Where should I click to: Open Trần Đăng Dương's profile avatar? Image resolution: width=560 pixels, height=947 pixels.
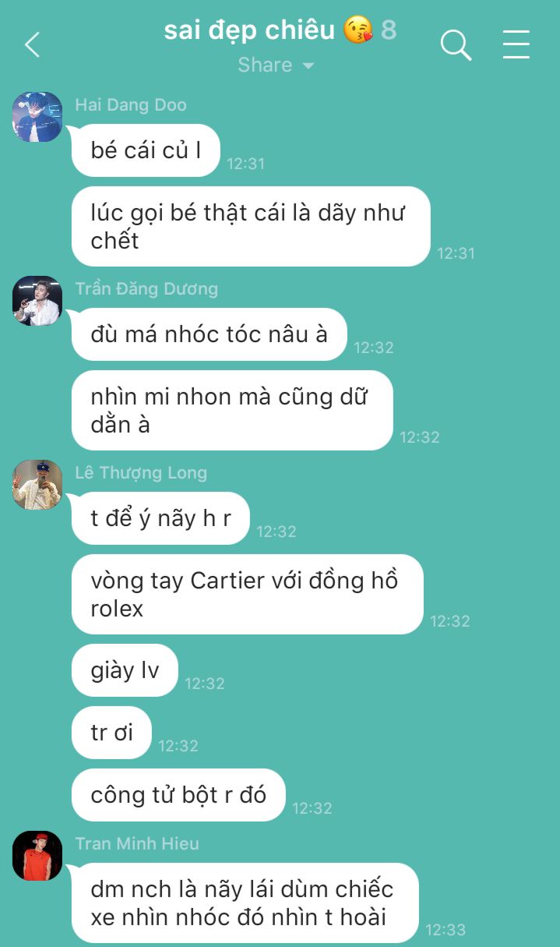[x=37, y=301]
